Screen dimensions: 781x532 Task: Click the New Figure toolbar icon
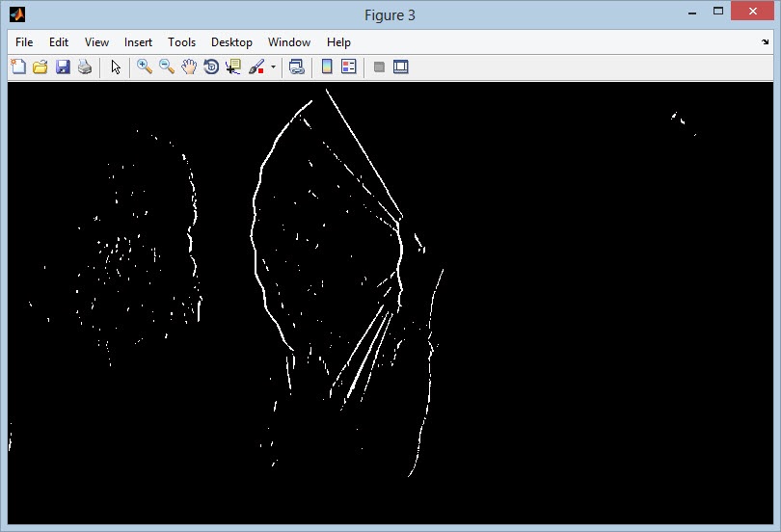pos(18,66)
